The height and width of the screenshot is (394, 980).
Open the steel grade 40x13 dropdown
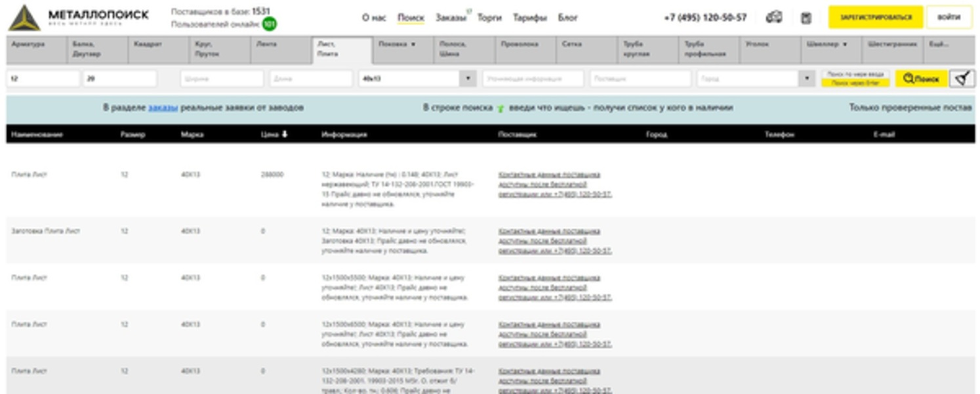click(467, 79)
